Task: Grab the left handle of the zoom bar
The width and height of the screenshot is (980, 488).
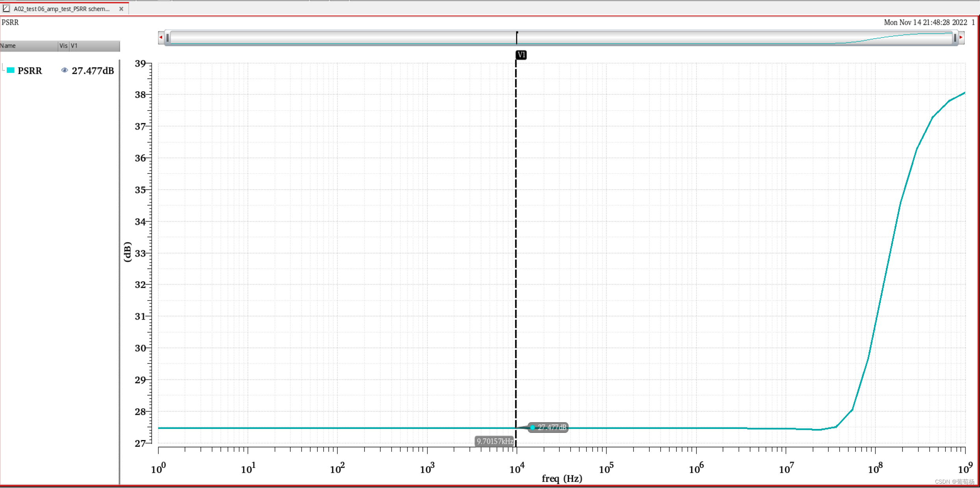Action: click(168, 38)
